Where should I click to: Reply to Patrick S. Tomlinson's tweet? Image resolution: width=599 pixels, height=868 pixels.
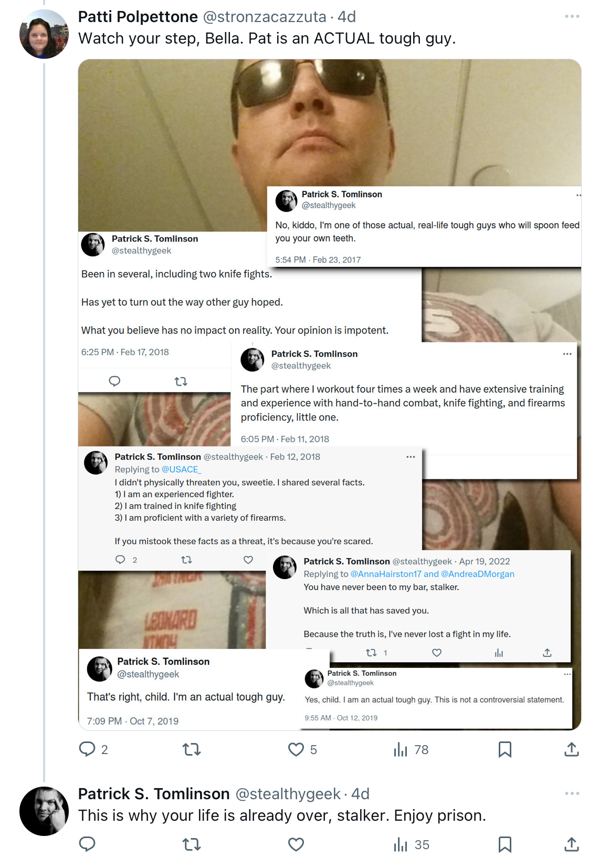(87, 844)
